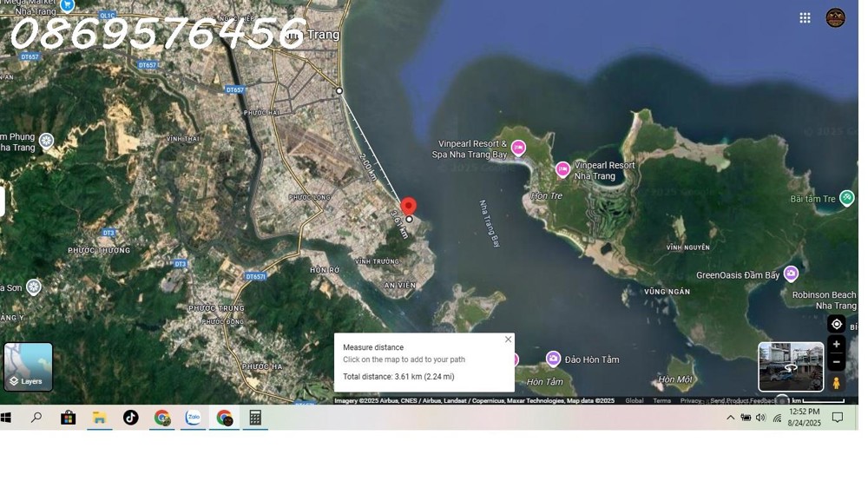868x488 pixels.
Task: Click the measure end point below red pin
Action: [x=409, y=220]
